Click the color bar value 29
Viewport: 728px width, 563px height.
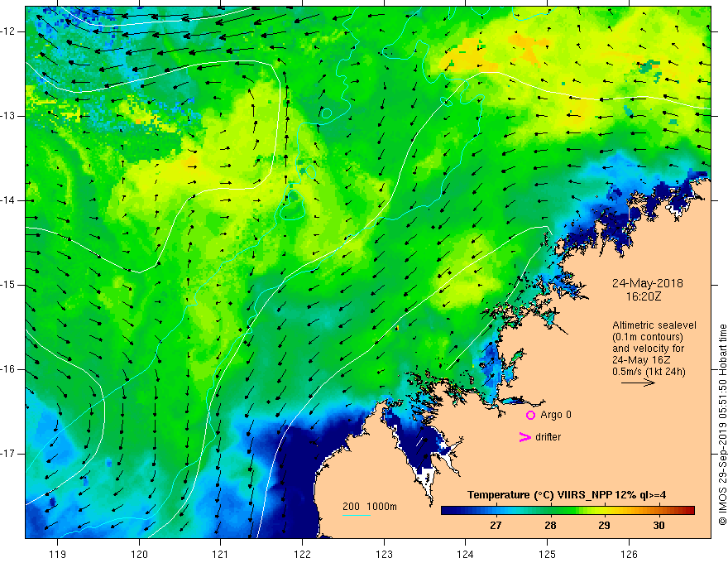604,526
